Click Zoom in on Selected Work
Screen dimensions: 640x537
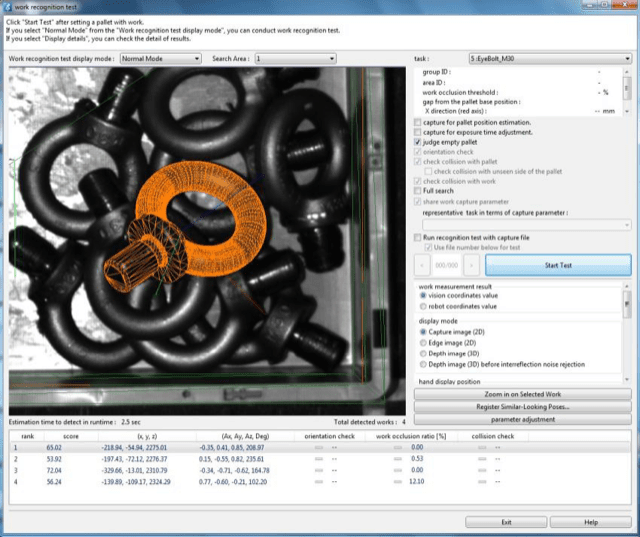pos(523,394)
